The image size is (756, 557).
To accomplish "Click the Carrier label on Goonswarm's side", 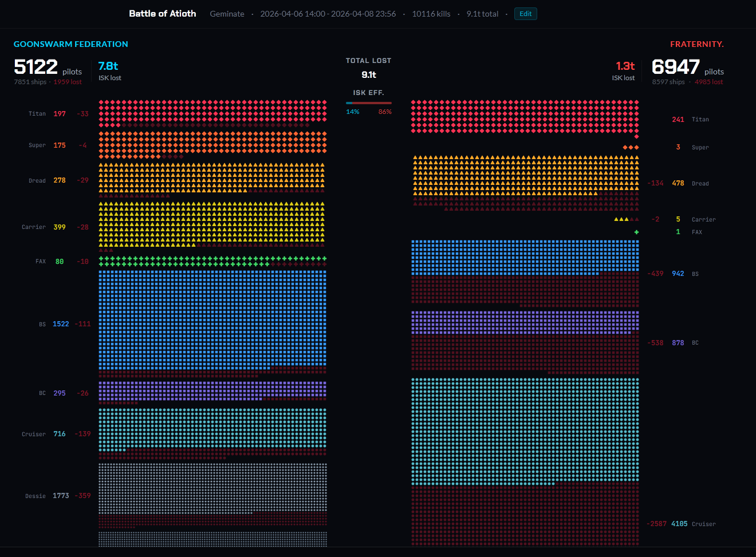I will [x=34, y=227].
